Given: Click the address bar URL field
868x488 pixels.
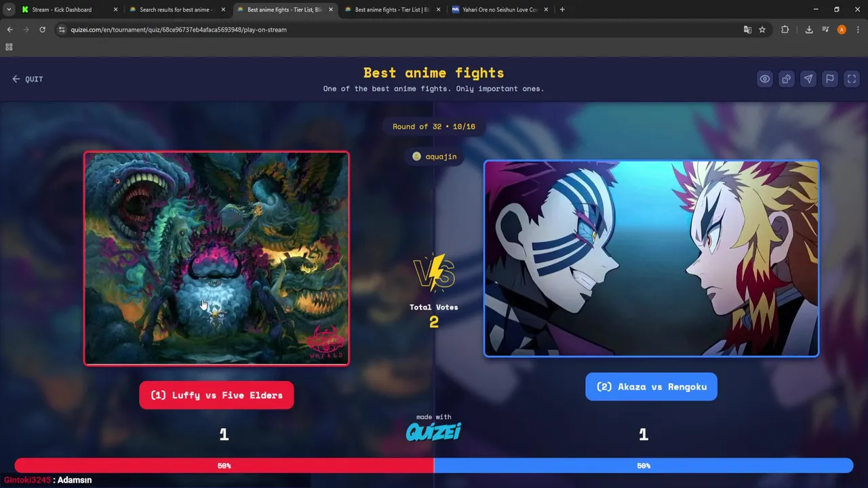Looking at the screenshot, I should pyautogui.click(x=400, y=30).
